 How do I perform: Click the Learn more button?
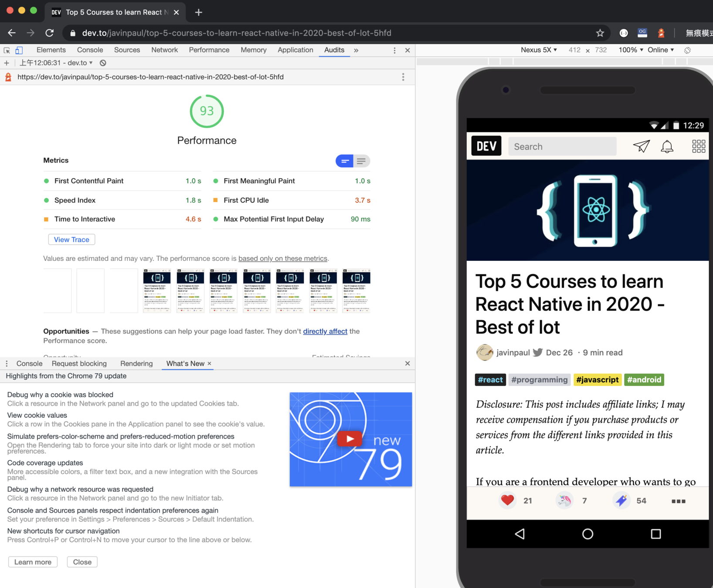(33, 562)
